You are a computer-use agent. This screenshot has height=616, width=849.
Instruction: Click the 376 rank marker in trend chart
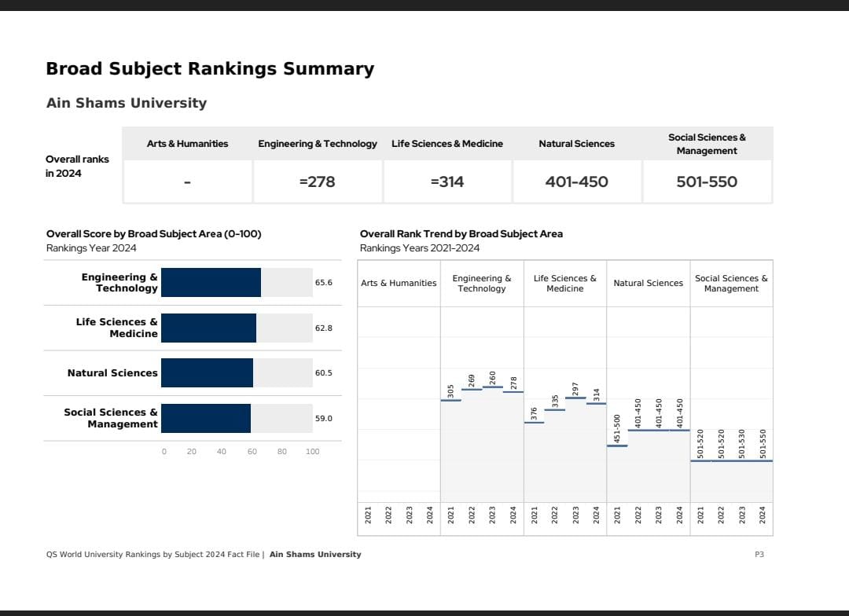coord(534,422)
